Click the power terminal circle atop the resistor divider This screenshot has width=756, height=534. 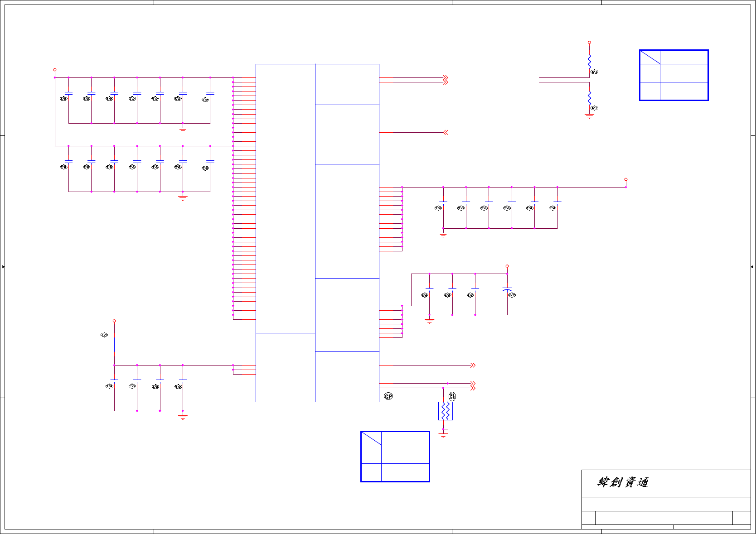click(x=589, y=42)
